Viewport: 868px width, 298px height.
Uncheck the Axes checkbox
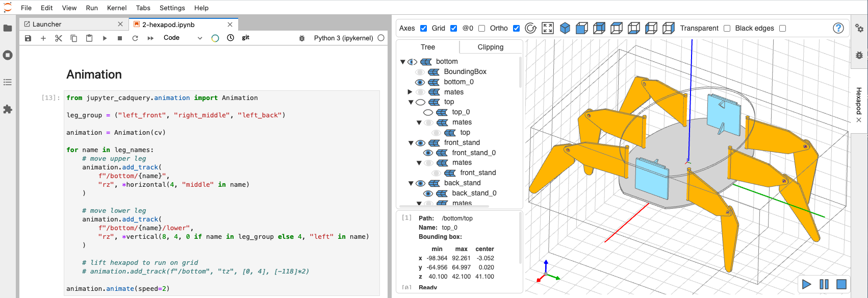[x=423, y=28]
